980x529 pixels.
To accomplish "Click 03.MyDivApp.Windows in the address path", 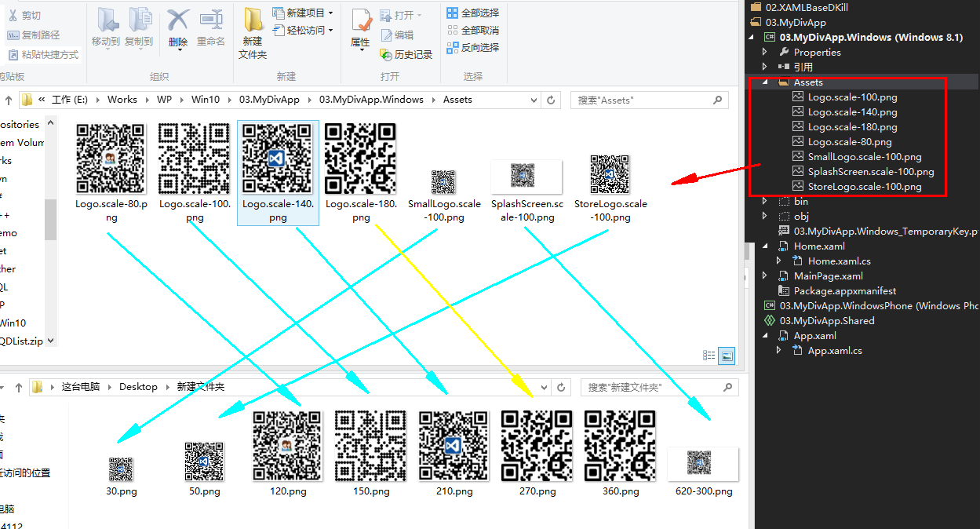I will click(371, 100).
